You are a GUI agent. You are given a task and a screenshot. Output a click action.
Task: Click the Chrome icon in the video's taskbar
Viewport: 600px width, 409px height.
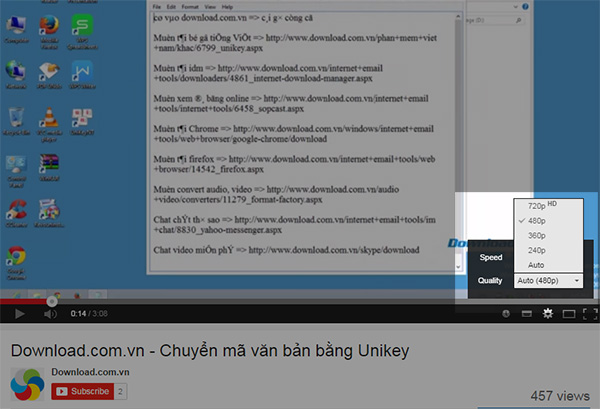click(x=57, y=295)
